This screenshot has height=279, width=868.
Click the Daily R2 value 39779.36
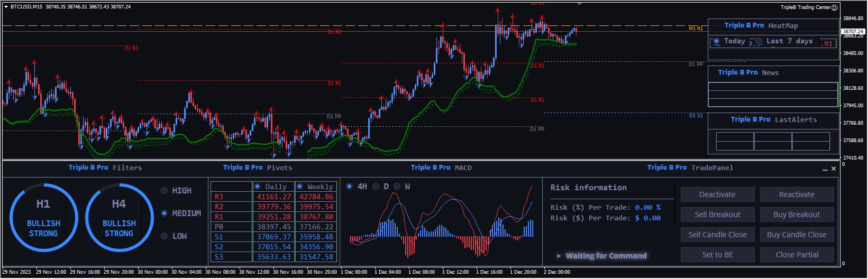pos(273,207)
